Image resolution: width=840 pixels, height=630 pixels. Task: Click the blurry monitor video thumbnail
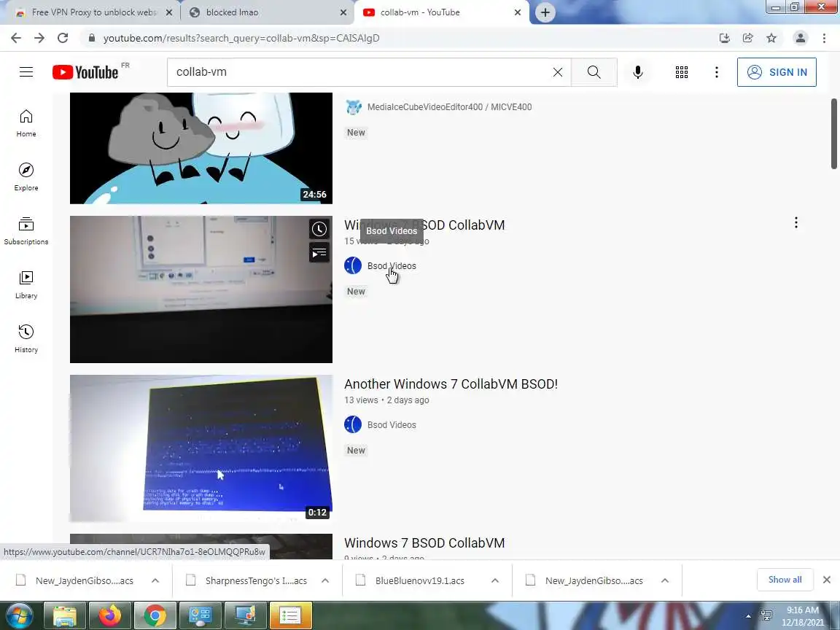point(201,289)
